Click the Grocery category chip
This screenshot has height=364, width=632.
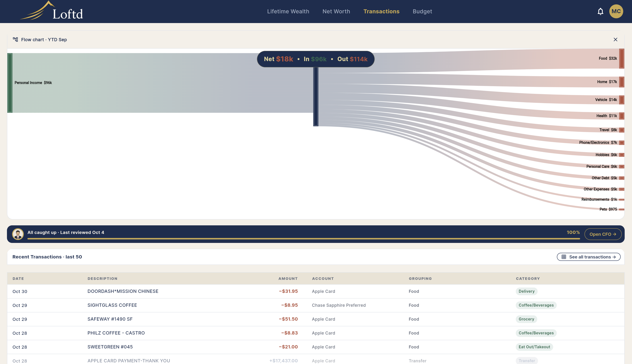pos(526,319)
